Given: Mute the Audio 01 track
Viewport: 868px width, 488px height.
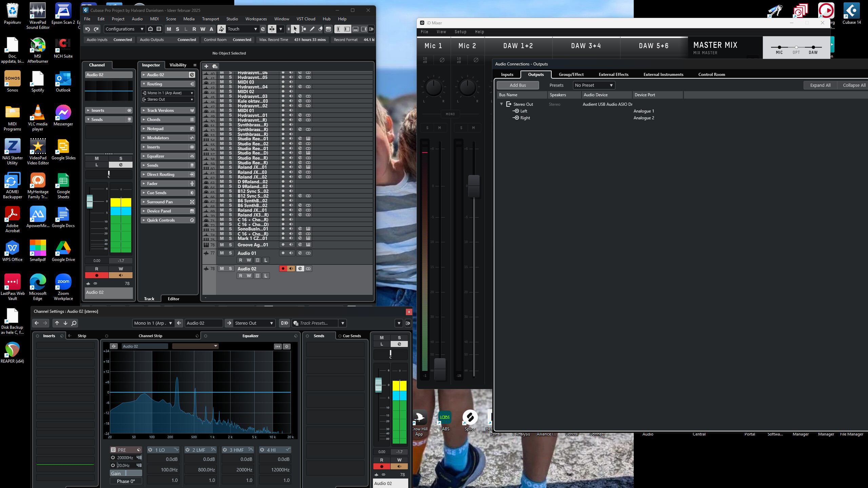Looking at the screenshot, I should pyautogui.click(x=222, y=253).
